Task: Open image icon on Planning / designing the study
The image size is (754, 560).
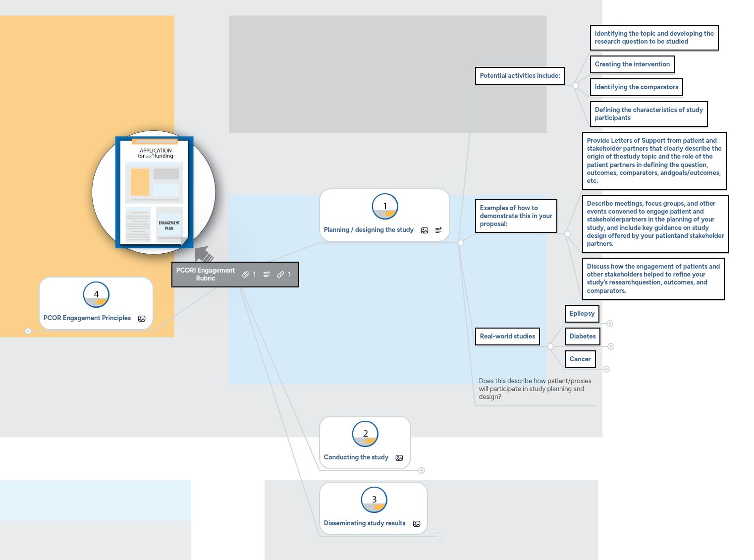Action: point(425,230)
